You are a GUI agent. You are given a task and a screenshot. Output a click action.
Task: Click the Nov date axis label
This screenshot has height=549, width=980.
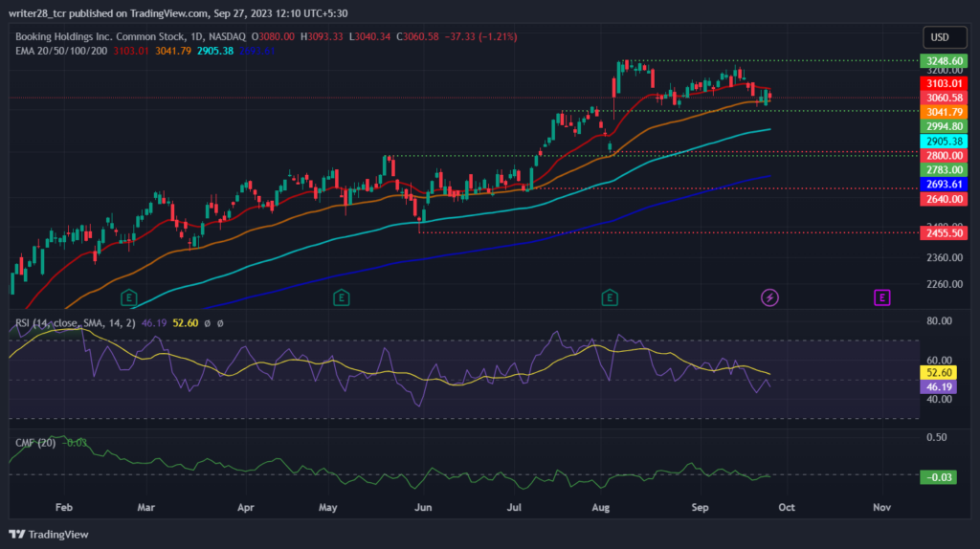click(881, 507)
